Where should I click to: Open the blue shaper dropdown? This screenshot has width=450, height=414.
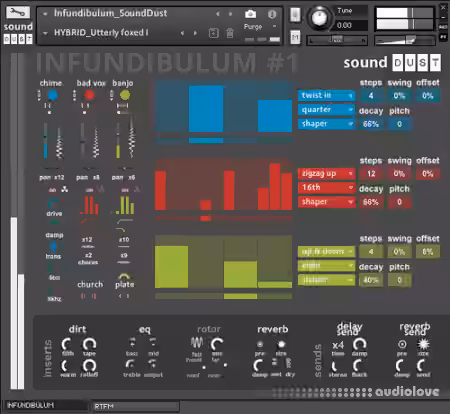(x=326, y=124)
